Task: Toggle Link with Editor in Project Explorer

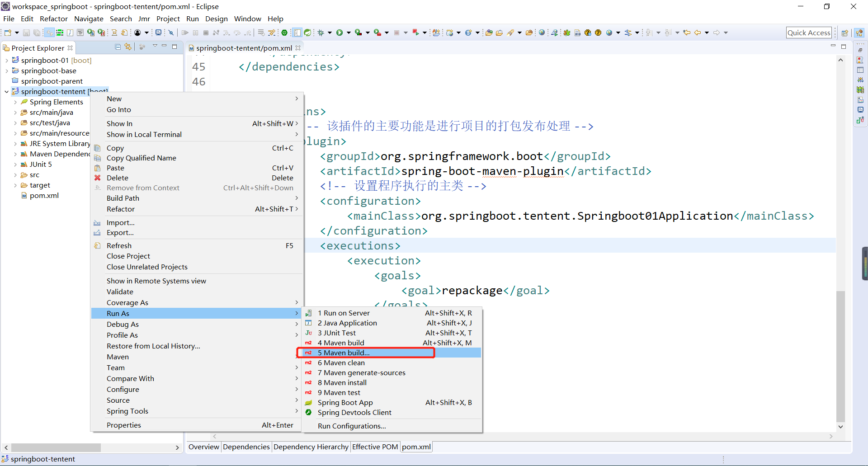Action: pos(128,47)
